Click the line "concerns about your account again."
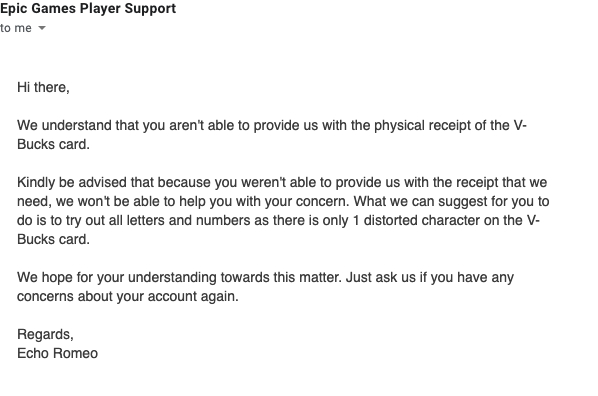Image resolution: width=598 pixels, height=396 pixels. pyautogui.click(x=128, y=296)
